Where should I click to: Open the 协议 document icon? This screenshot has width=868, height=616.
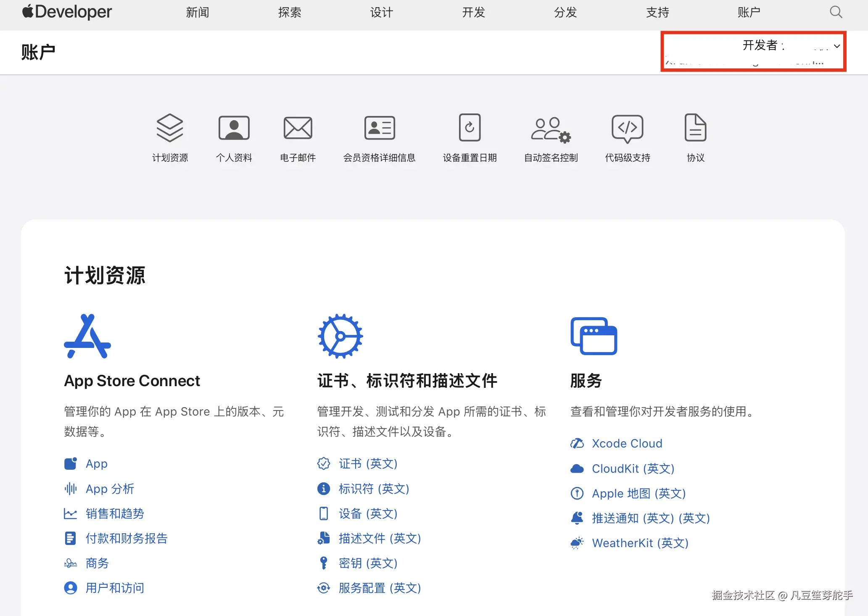tap(695, 128)
